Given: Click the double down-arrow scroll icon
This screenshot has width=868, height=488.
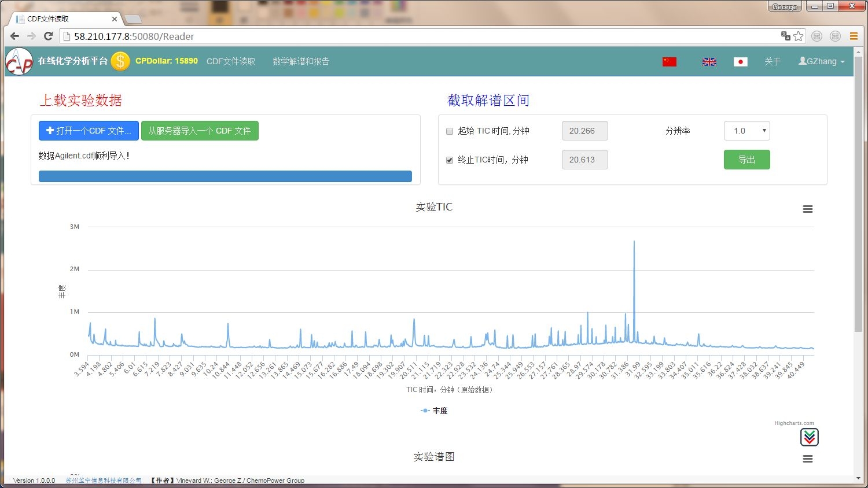Looking at the screenshot, I should 809,438.
